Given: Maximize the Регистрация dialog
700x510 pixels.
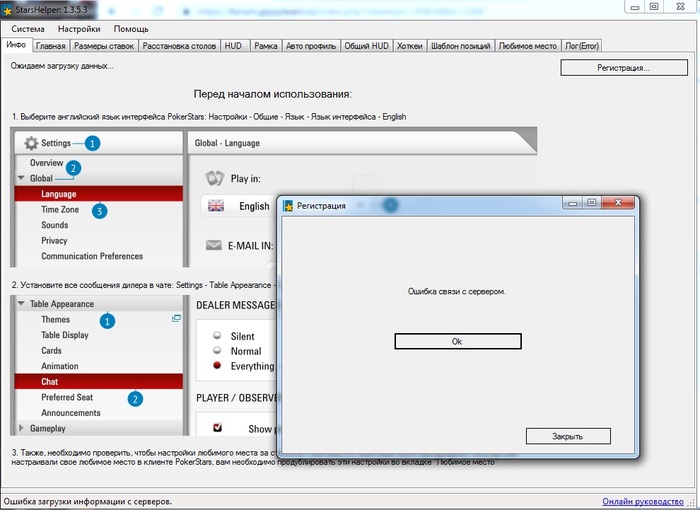Looking at the screenshot, I should point(592,203).
